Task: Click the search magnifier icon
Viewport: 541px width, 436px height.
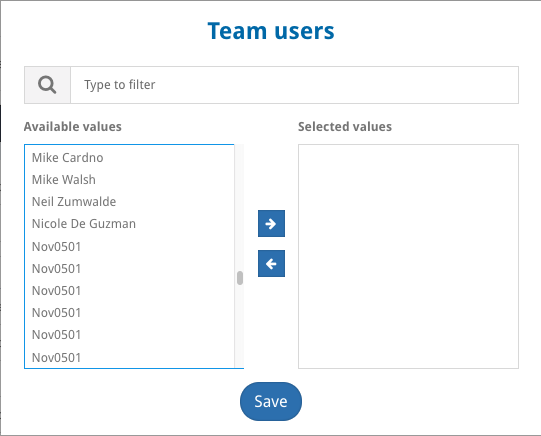Action: [47, 85]
